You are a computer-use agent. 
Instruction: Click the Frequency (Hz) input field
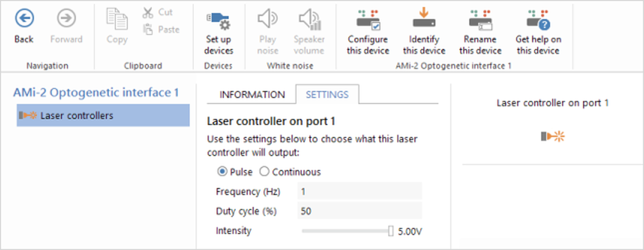(x=359, y=191)
